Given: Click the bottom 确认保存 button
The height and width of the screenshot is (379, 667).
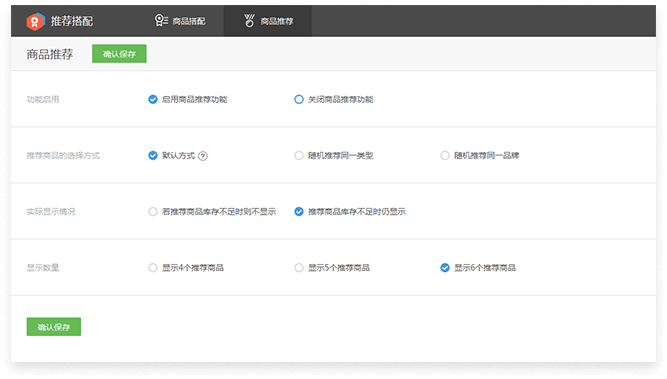Looking at the screenshot, I should pyautogui.click(x=54, y=327).
